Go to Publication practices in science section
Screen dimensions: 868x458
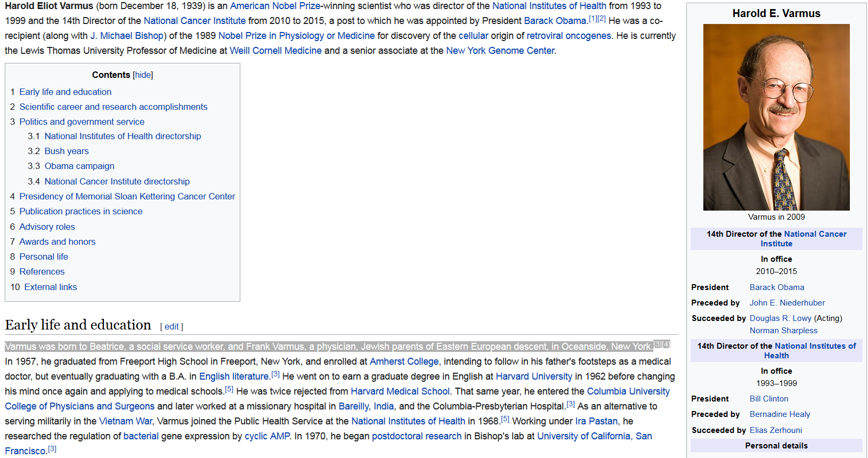[x=81, y=212]
